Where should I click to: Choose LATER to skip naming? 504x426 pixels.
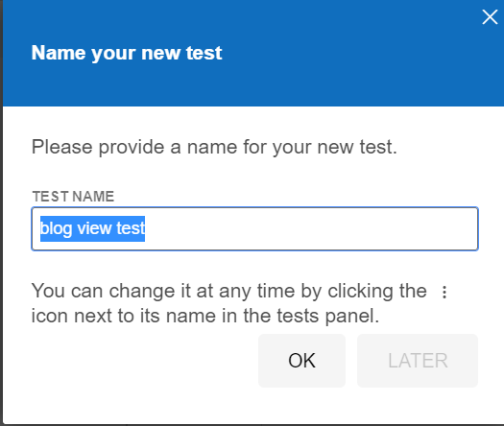tap(418, 361)
